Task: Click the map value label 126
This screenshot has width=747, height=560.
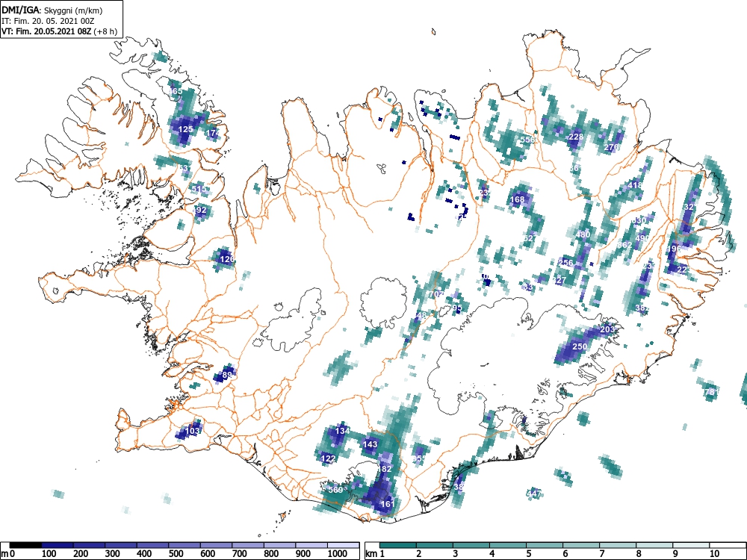Action: [227, 259]
